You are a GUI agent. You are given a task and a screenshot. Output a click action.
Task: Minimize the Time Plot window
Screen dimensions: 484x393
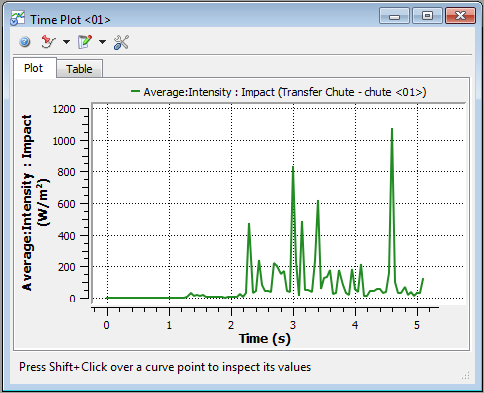394,16
